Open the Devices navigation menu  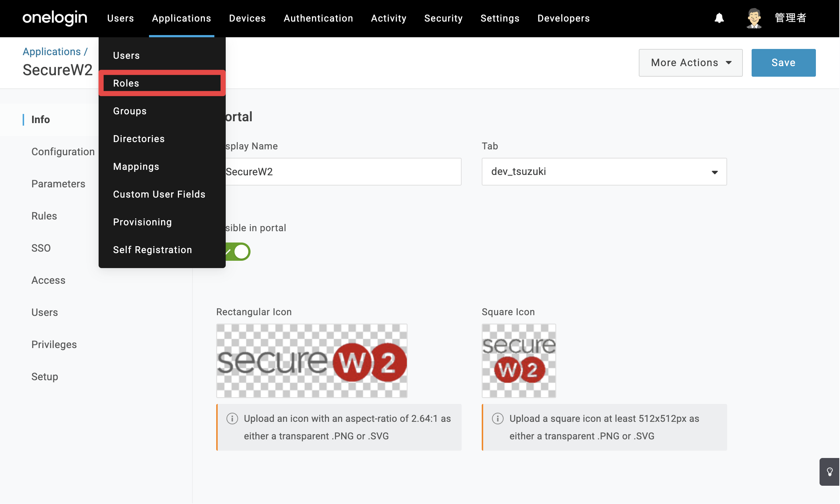pyautogui.click(x=247, y=18)
